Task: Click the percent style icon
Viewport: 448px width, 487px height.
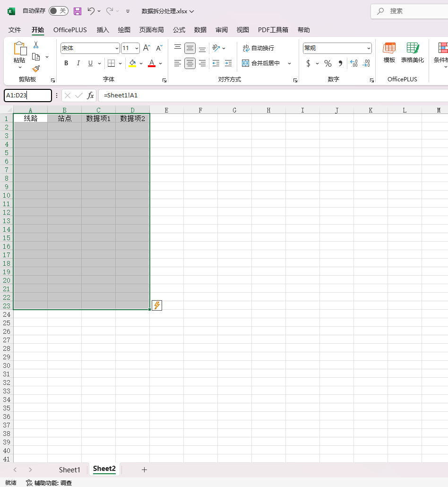Action: 328,63
